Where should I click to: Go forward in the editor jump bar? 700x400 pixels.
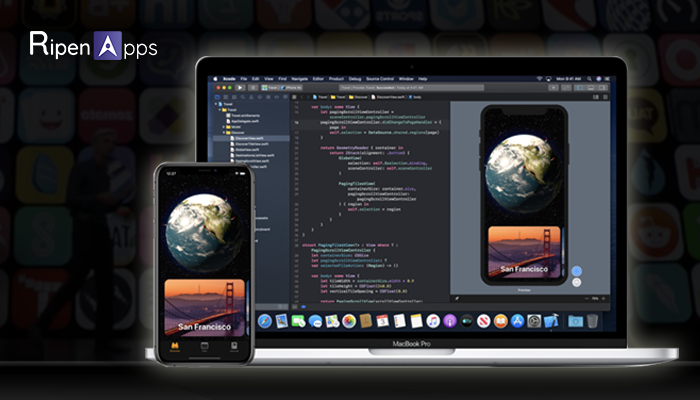(x=308, y=97)
